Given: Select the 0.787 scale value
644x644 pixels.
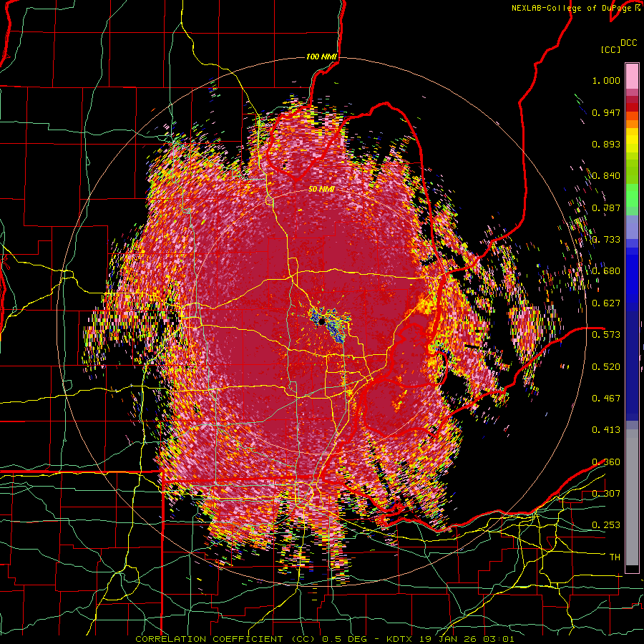Looking at the screenshot, I should pyautogui.click(x=606, y=208).
